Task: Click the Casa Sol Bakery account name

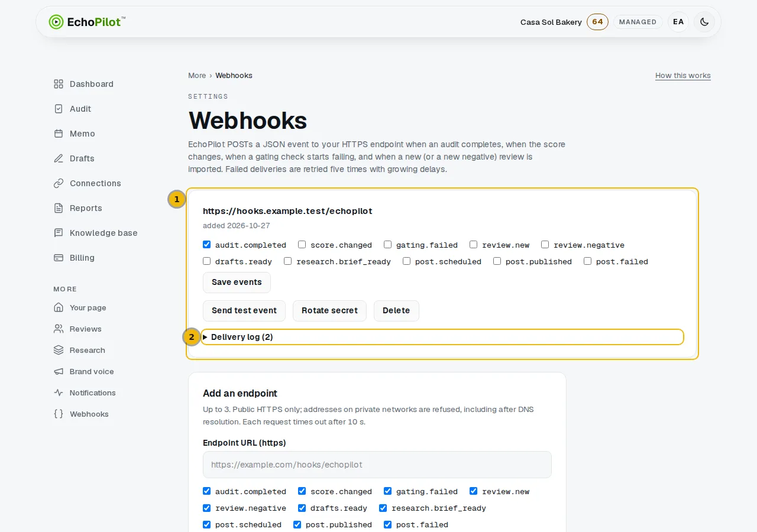Action: click(551, 22)
